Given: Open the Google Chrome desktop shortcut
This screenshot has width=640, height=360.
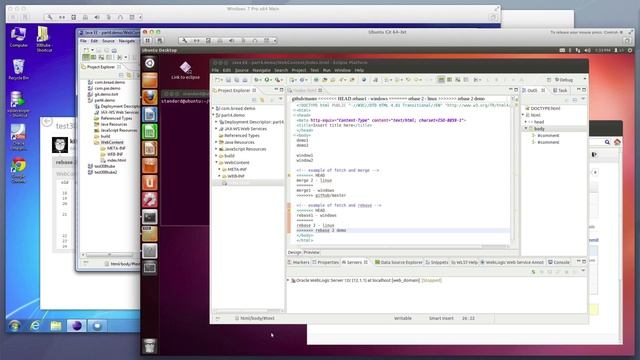Looking at the screenshot, I should click(18, 170).
